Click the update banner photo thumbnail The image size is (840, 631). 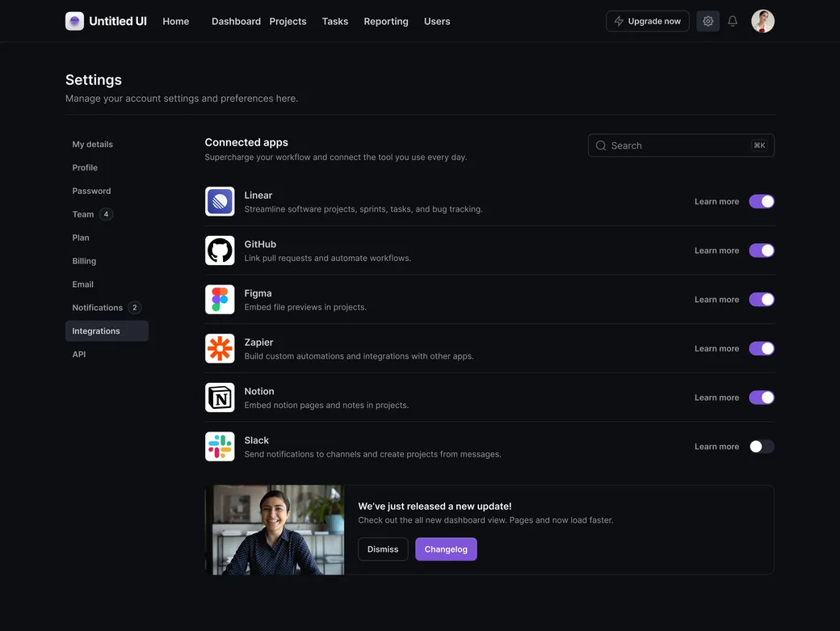[x=275, y=530]
